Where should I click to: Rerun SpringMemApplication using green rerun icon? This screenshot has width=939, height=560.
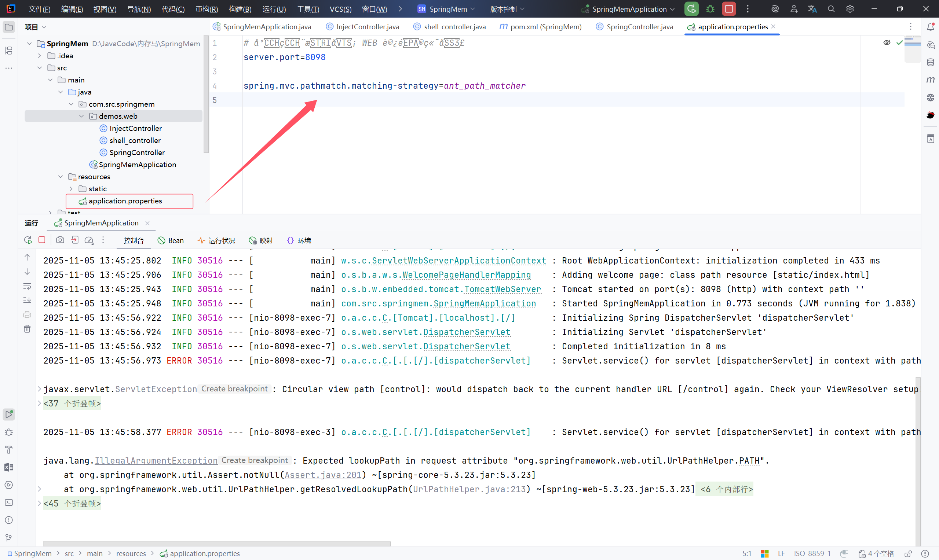(x=691, y=9)
